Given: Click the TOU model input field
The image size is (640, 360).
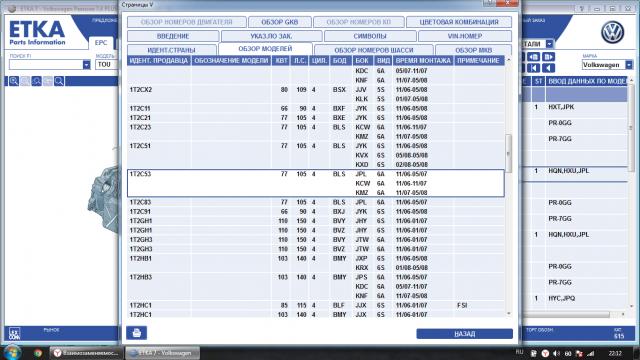Looking at the screenshot, I should (107, 64).
